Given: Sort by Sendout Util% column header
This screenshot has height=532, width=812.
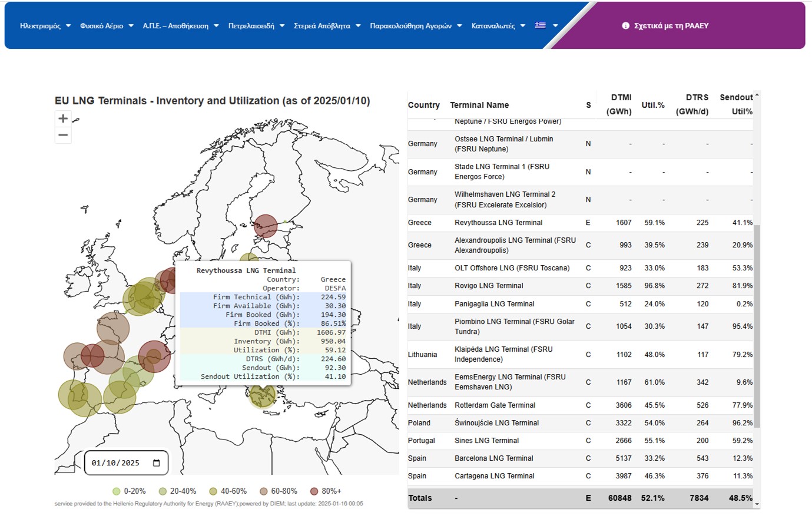Looking at the screenshot, I should coord(736,104).
